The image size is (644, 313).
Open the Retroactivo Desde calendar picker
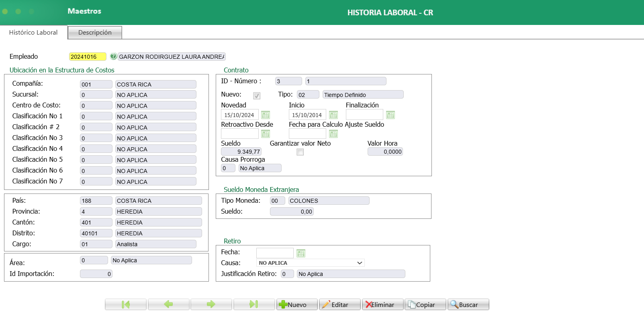[x=266, y=134]
